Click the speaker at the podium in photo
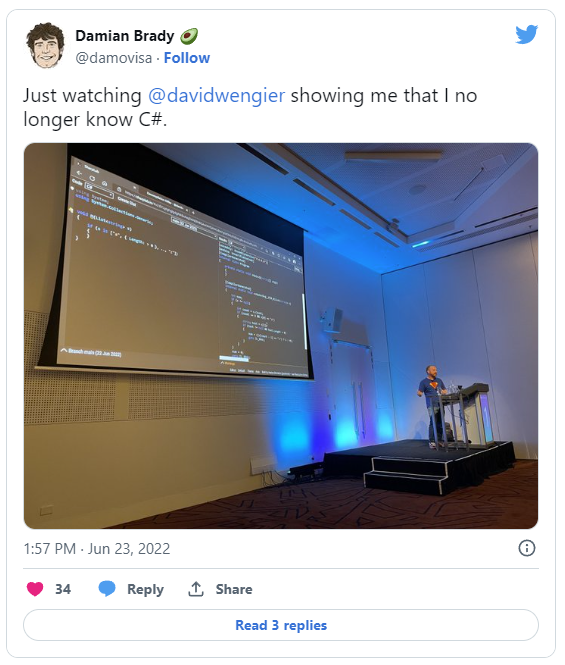This screenshot has height=665, width=565. click(431, 405)
